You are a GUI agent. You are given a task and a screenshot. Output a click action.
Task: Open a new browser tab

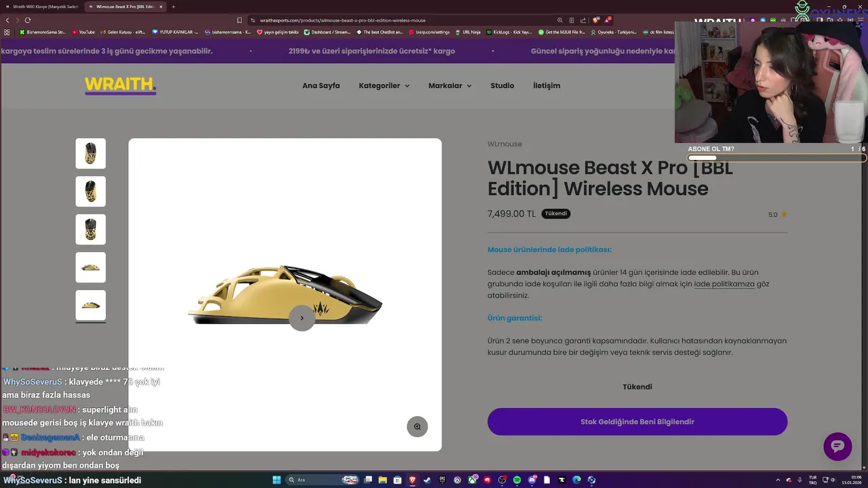click(x=174, y=7)
